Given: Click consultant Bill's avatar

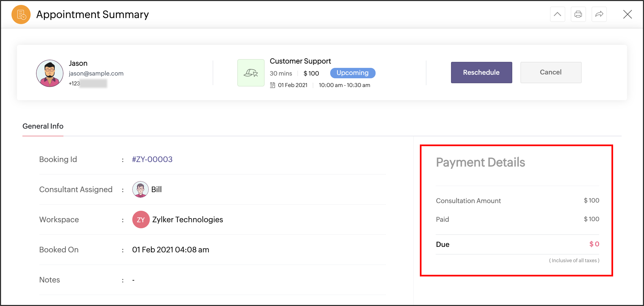Looking at the screenshot, I should 140,189.
